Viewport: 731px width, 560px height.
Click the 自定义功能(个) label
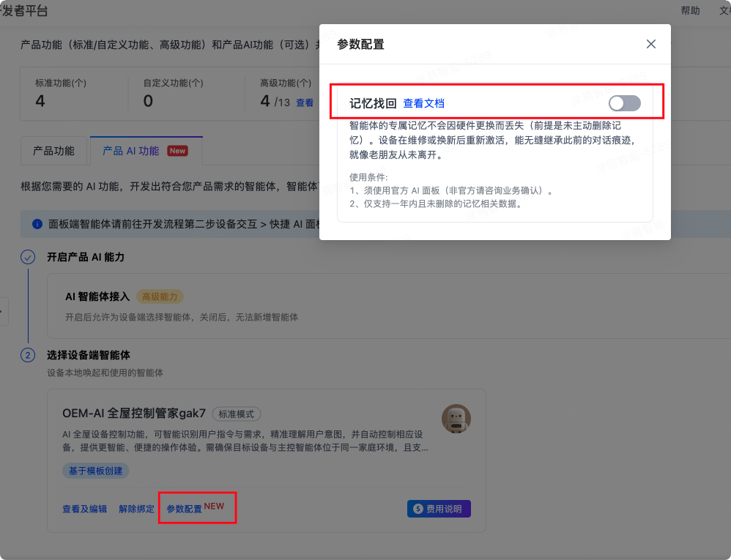173,83
